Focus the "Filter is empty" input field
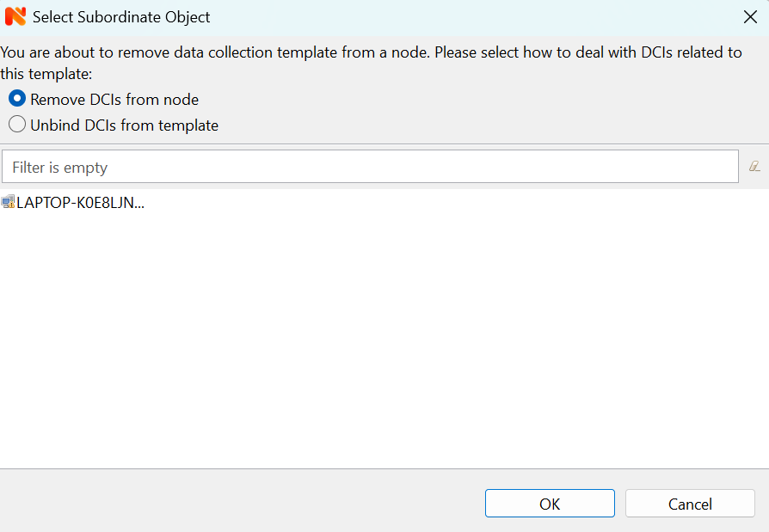This screenshot has height=532, width=769. (370, 167)
